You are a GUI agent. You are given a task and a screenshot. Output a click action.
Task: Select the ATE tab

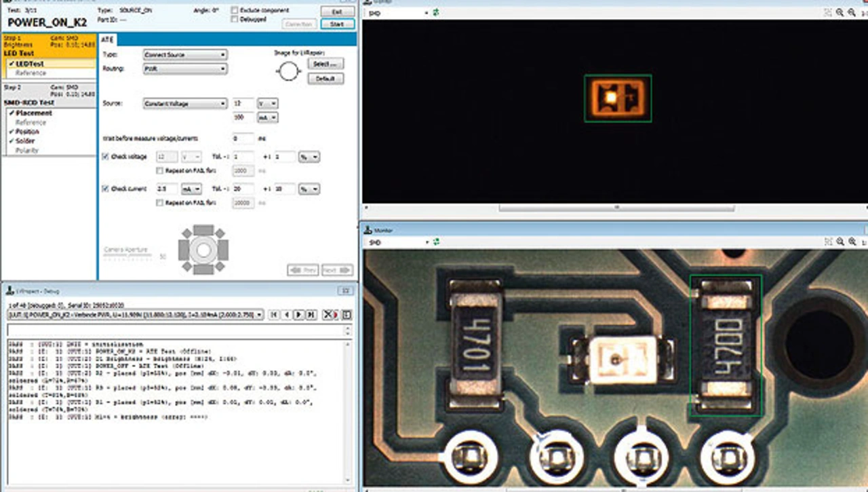(x=107, y=39)
